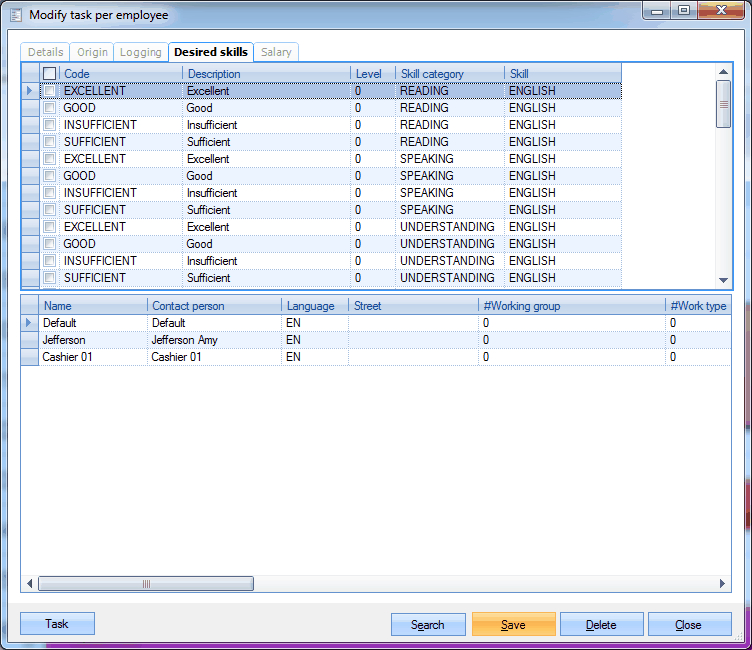
Task: Click the Search button
Action: coord(428,625)
